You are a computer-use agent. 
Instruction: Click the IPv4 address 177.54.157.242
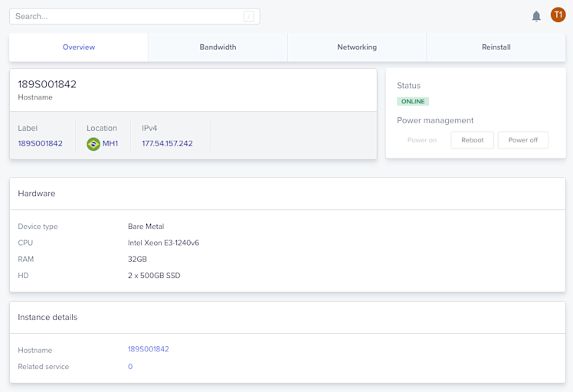pos(167,144)
